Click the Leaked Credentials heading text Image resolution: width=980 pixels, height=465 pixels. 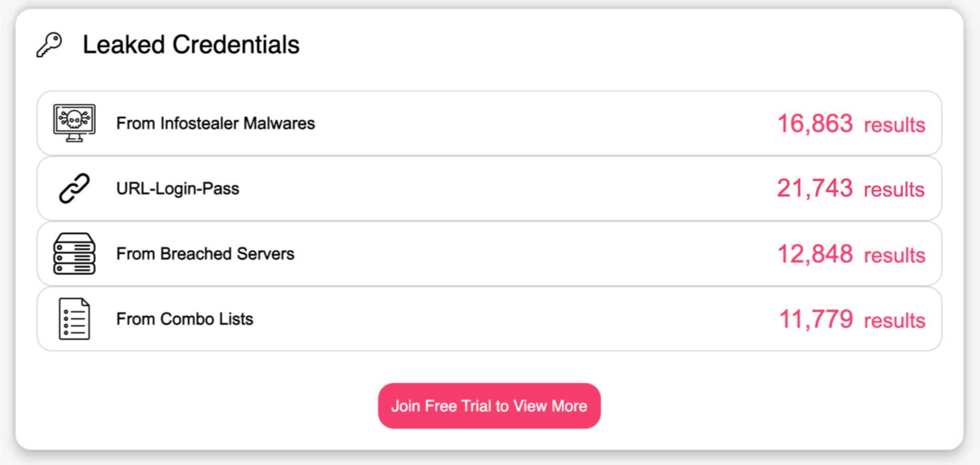coord(191,45)
